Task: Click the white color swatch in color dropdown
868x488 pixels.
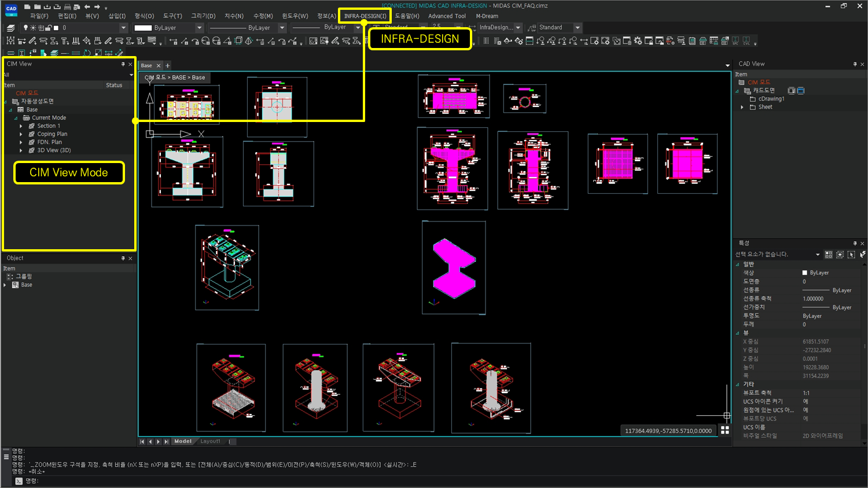Action: 143,28
